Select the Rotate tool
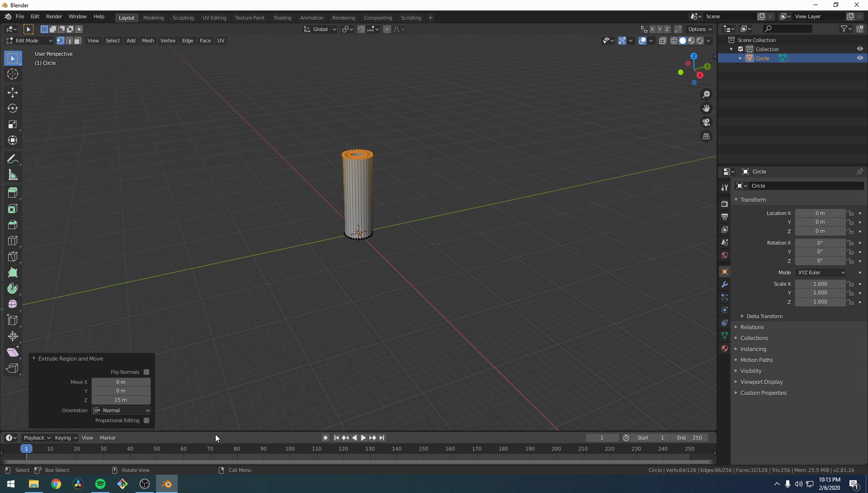Image resolution: width=868 pixels, height=493 pixels. [x=13, y=109]
